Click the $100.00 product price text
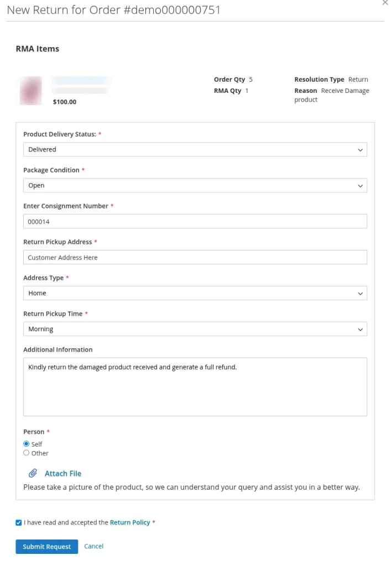This screenshot has height=566, width=392. 64,102
